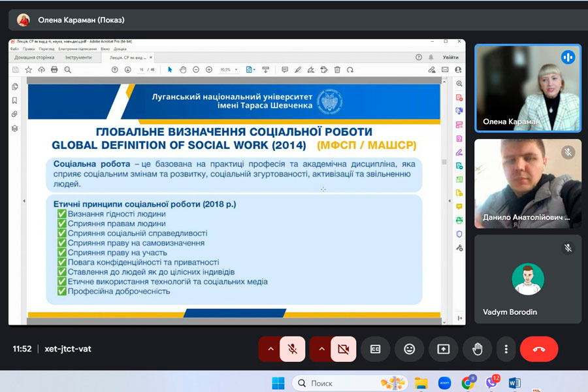588x392 pixels.
Task: Choose the stamp tool icon
Action: (324, 70)
